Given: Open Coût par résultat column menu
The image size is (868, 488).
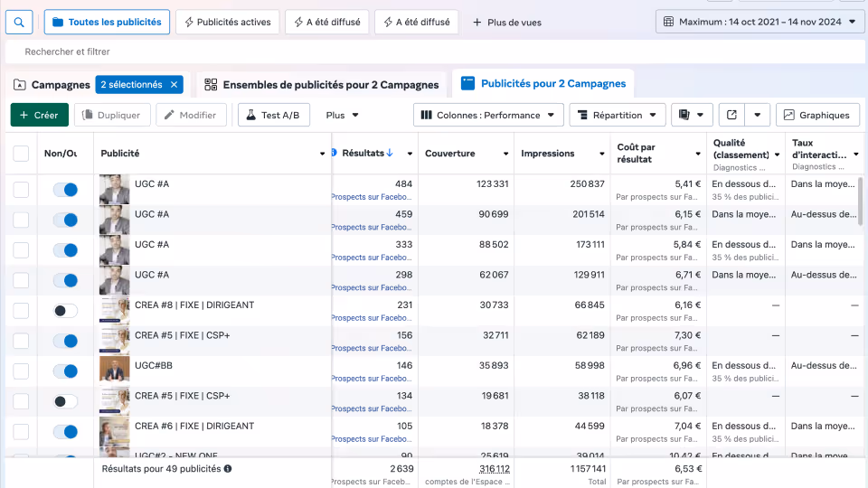Looking at the screenshot, I should tap(698, 154).
